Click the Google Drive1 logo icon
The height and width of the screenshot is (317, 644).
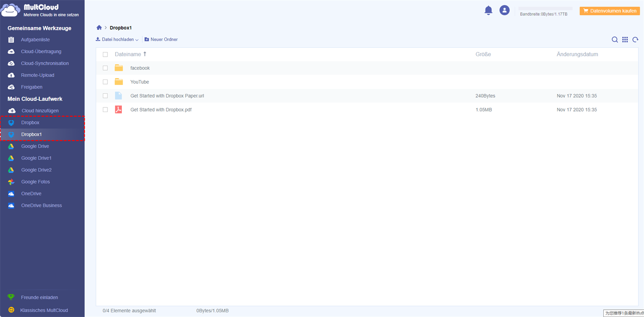pos(11,158)
